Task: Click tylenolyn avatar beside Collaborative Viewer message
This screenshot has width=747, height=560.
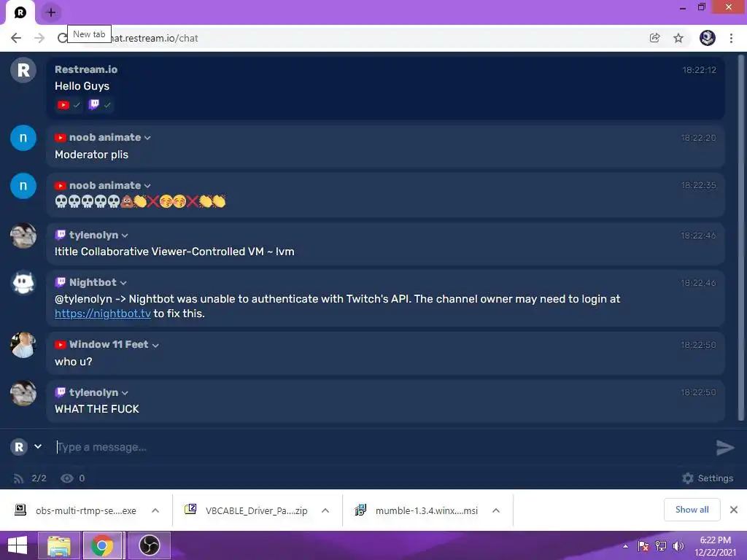Action: (x=23, y=236)
